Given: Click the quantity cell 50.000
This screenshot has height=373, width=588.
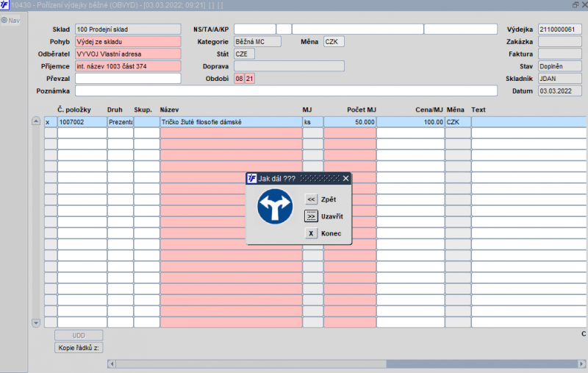Looking at the screenshot, I should [x=350, y=122].
